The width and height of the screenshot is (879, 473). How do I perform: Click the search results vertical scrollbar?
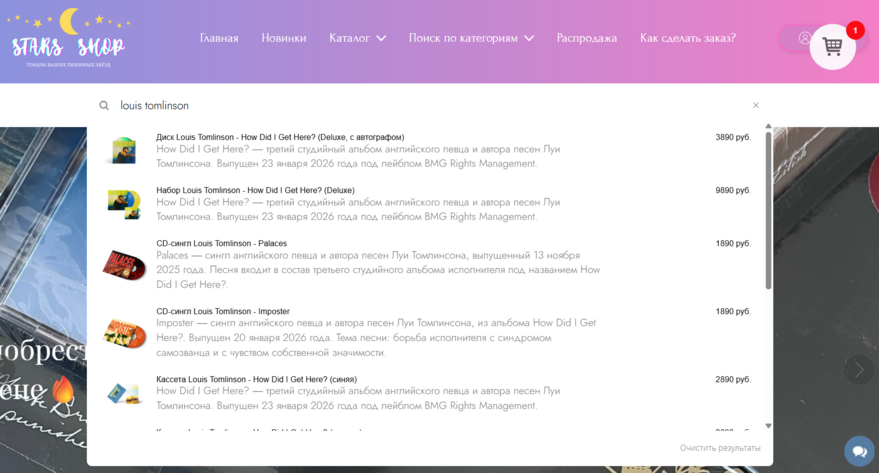pos(768,210)
